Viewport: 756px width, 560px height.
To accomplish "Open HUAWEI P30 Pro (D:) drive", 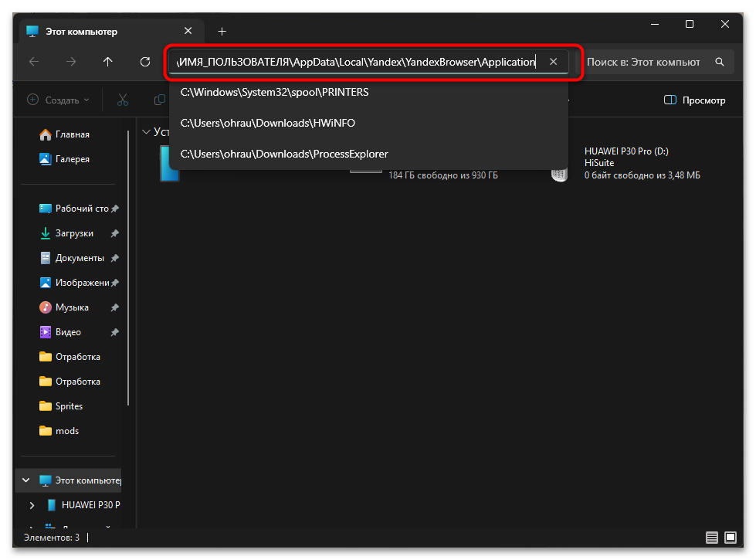I will tap(627, 163).
